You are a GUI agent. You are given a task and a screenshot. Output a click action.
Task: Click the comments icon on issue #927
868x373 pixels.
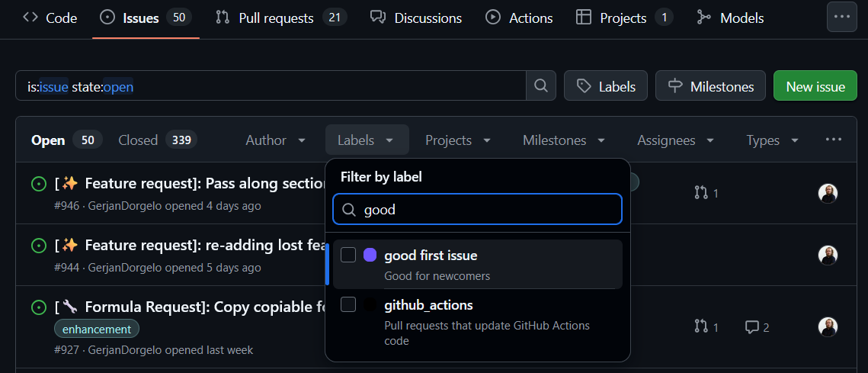click(752, 327)
